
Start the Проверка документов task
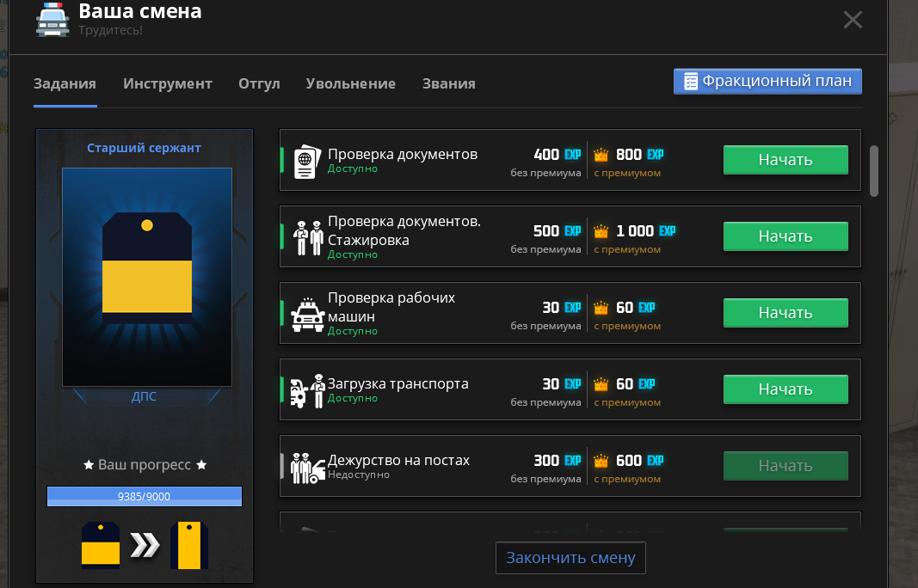coord(785,160)
